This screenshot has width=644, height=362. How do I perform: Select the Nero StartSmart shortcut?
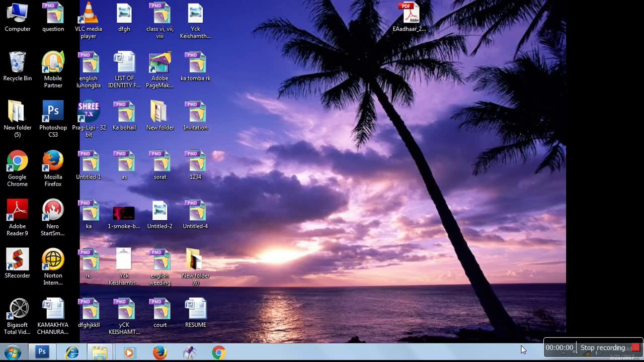click(x=53, y=218)
